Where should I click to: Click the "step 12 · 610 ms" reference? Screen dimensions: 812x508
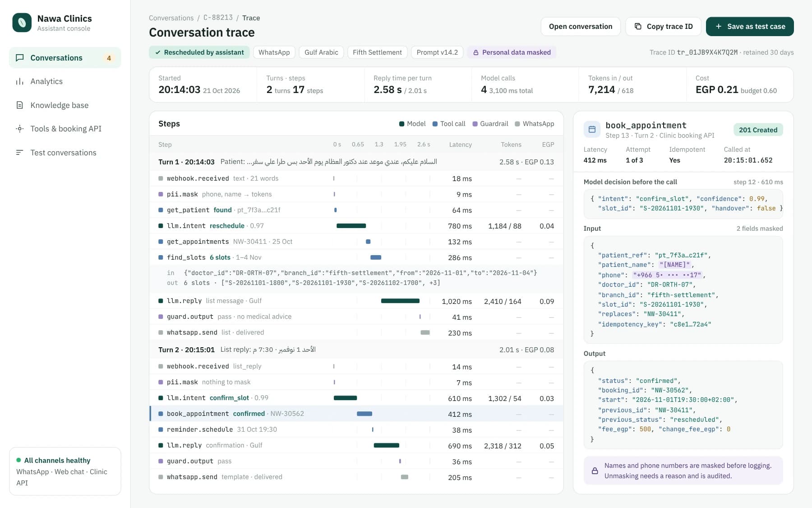(x=758, y=182)
